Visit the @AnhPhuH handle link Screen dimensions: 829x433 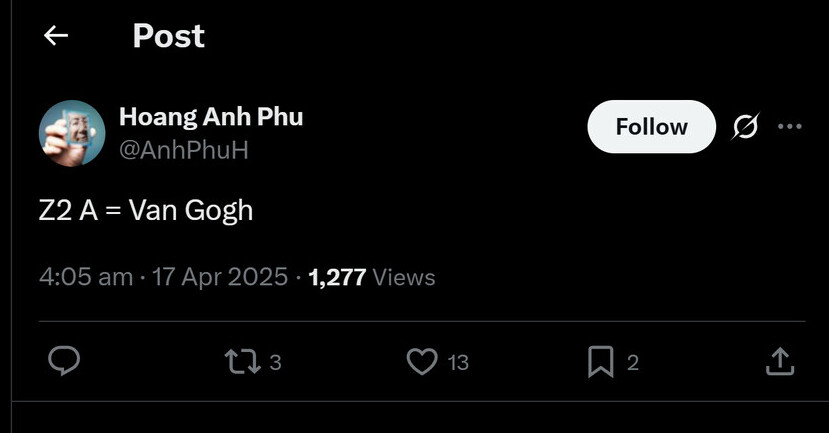tap(183, 150)
